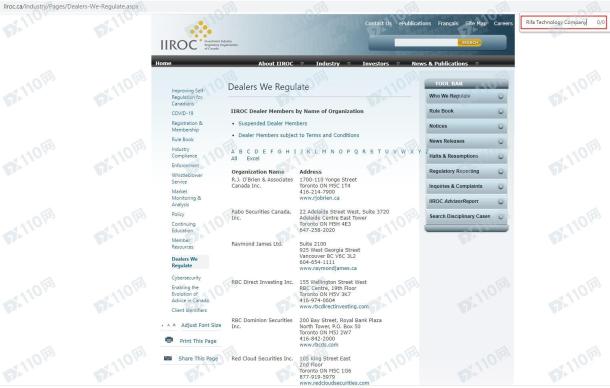Image resolution: width=610 pixels, height=388 pixels.
Task: Select Dealers We Regulate in sidebar
Action: 185,262
